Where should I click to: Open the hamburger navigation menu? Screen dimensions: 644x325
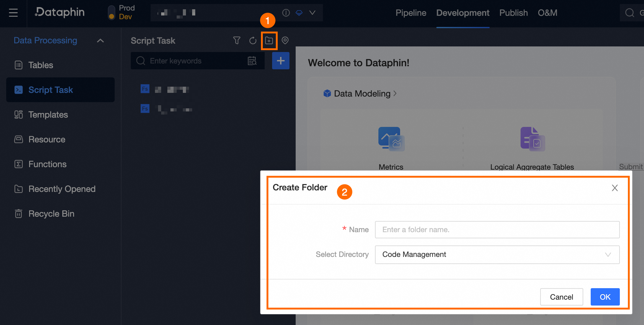13,13
